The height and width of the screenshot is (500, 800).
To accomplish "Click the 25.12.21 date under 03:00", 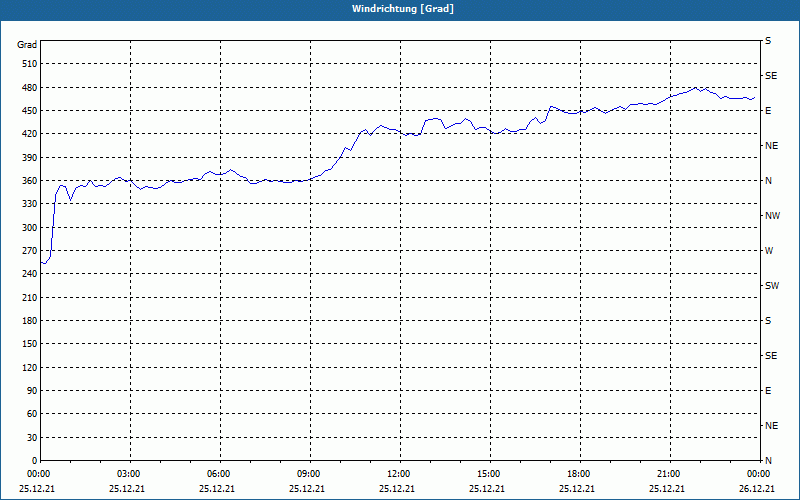I will (x=127, y=489).
